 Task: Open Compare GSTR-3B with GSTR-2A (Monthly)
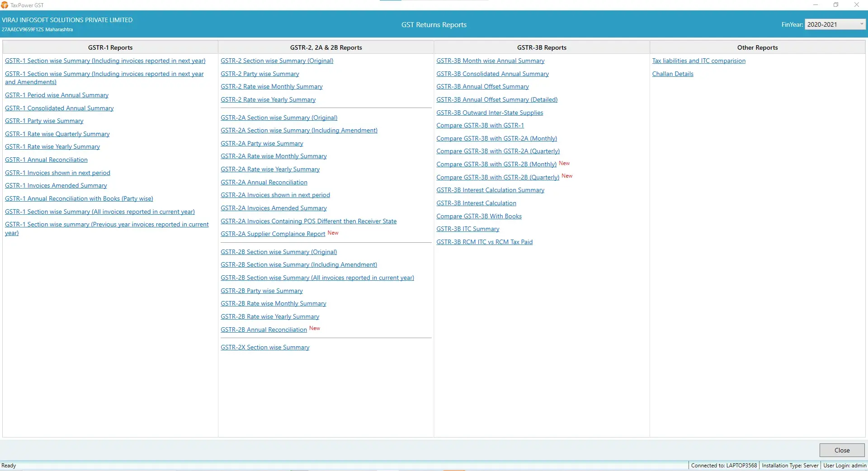point(496,139)
